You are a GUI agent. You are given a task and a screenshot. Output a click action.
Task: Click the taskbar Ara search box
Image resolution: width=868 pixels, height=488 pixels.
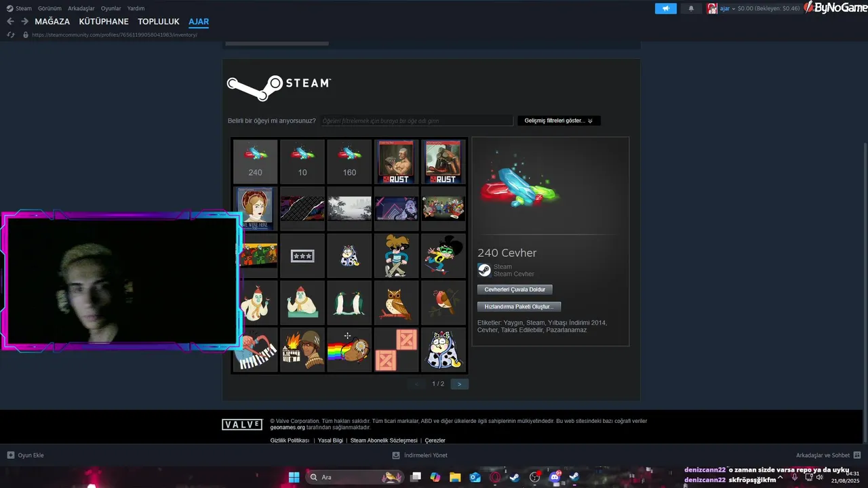click(x=355, y=477)
